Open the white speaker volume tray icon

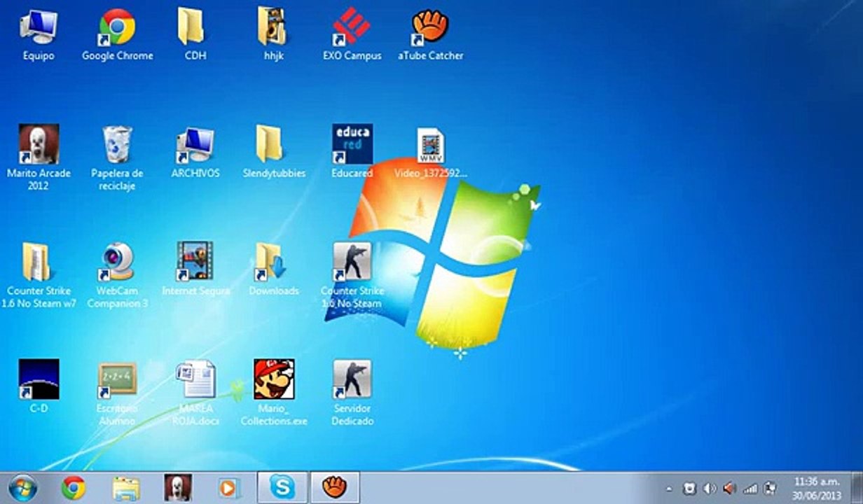click(709, 488)
